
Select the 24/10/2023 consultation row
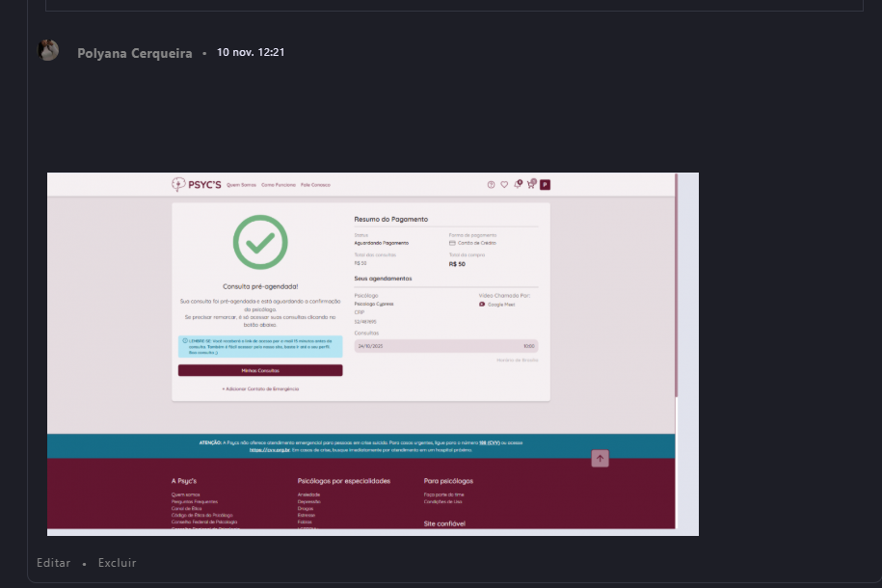click(x=445, y=345)
